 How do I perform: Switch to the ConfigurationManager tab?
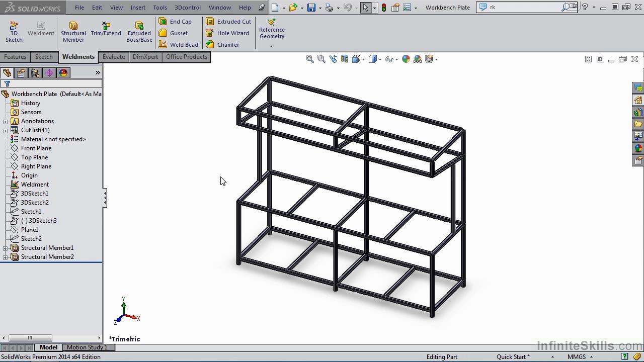pos(35,73)
